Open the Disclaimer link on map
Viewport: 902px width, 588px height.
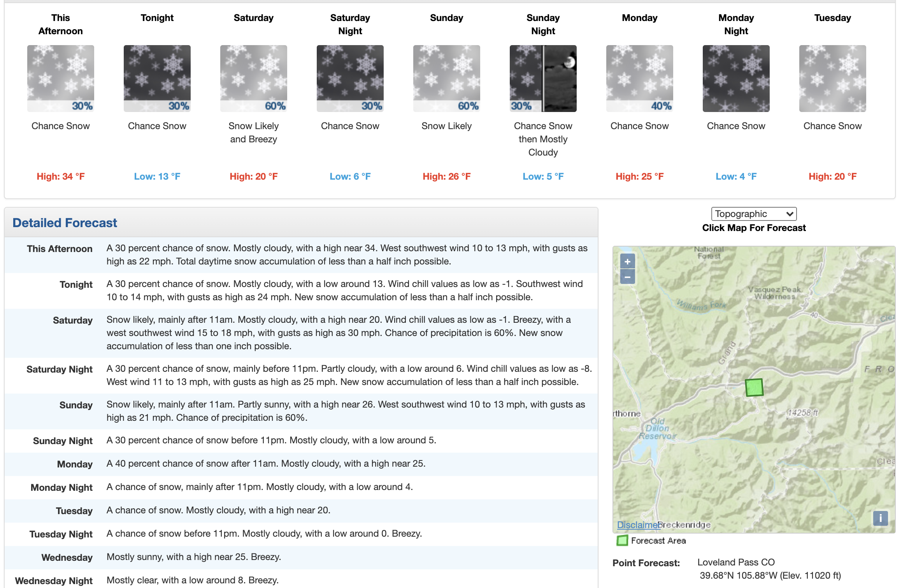(x=637, y=525)
